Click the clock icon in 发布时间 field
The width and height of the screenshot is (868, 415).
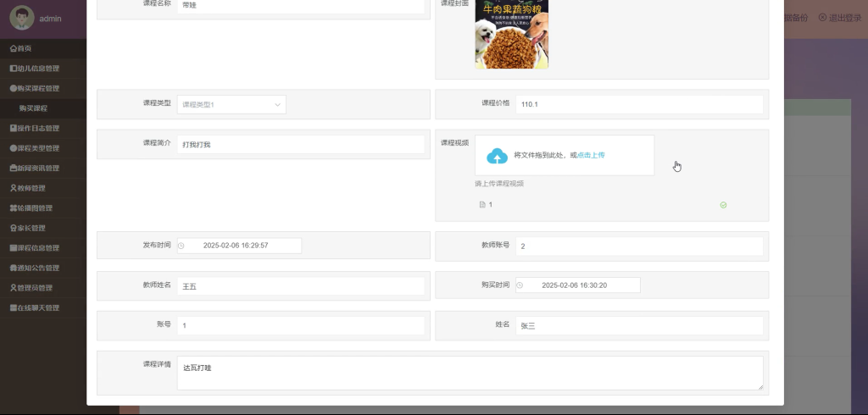coord(181,246)
